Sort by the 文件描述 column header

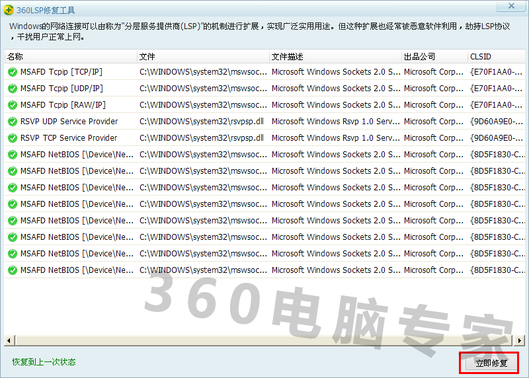(x=336, y=57)
